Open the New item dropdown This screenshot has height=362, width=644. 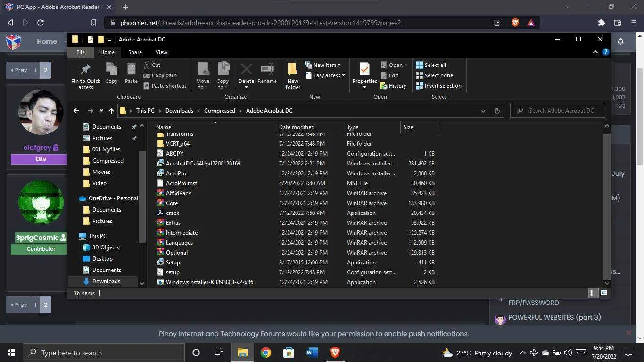pos(322,65)
